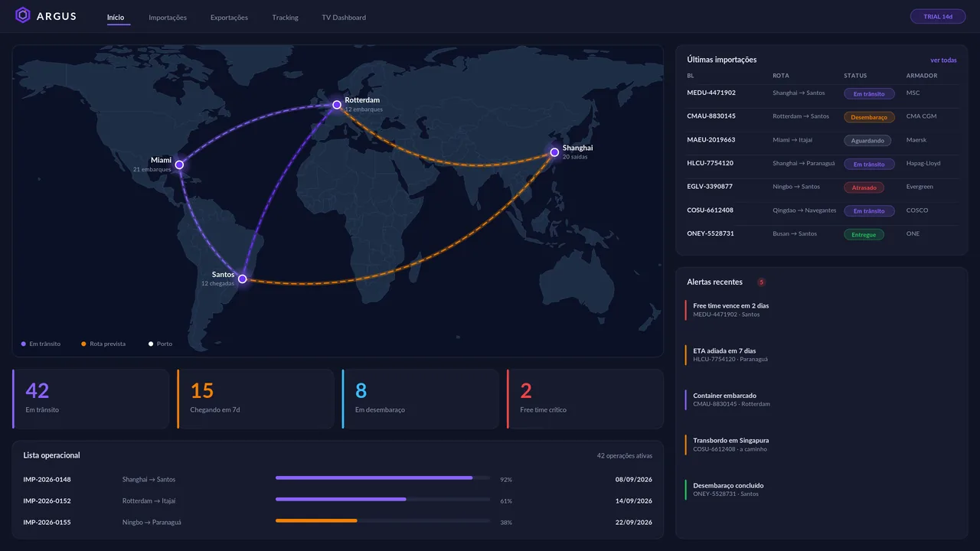Viewport: 980px width, 551px height.
Task: Select BL number HLCU-7754120 in the imports table
Action: (710, 163)
